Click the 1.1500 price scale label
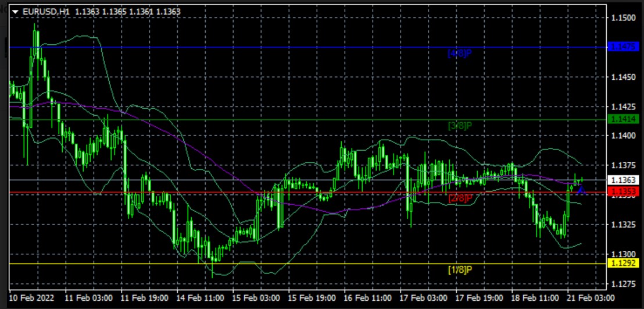 (x=622, y=18)
